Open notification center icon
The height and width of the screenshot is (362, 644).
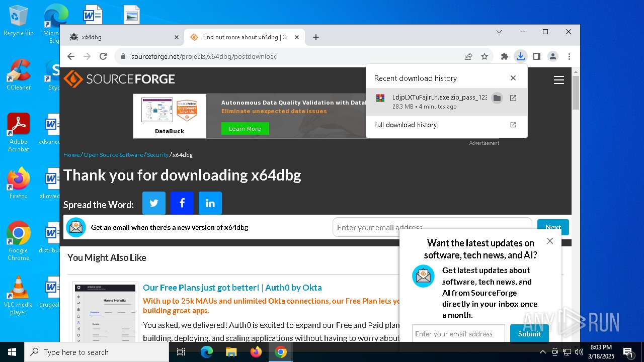point(628,352)
